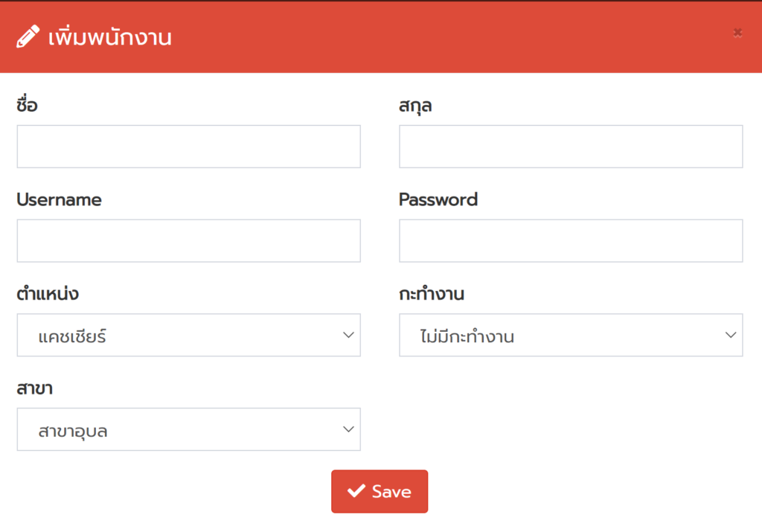
Task: Click the สกุล field label
Action: pyautogui.click(x=415, y=106)
